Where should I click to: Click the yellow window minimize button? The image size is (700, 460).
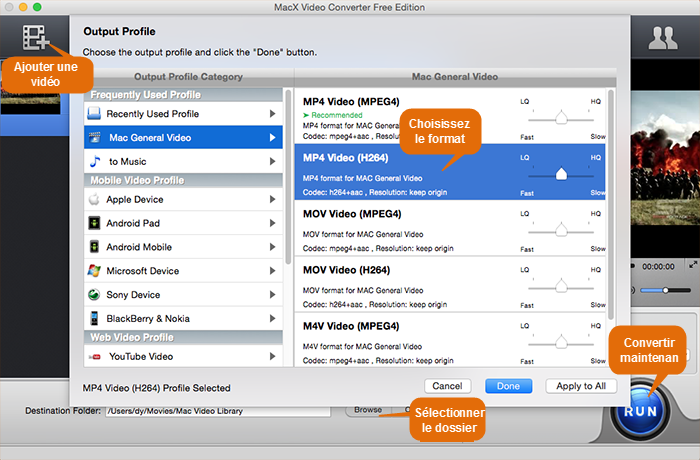tap(23, 7)
